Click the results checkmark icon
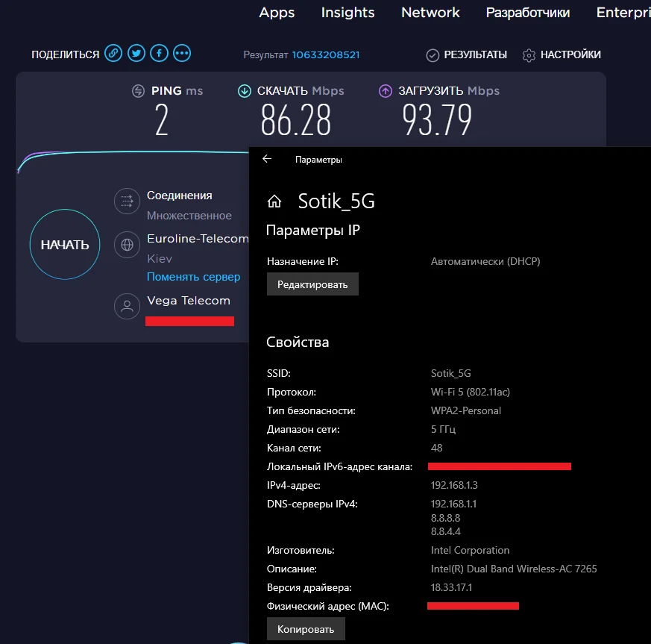This screenshot has width=651, height=644. tap(433, 54)
